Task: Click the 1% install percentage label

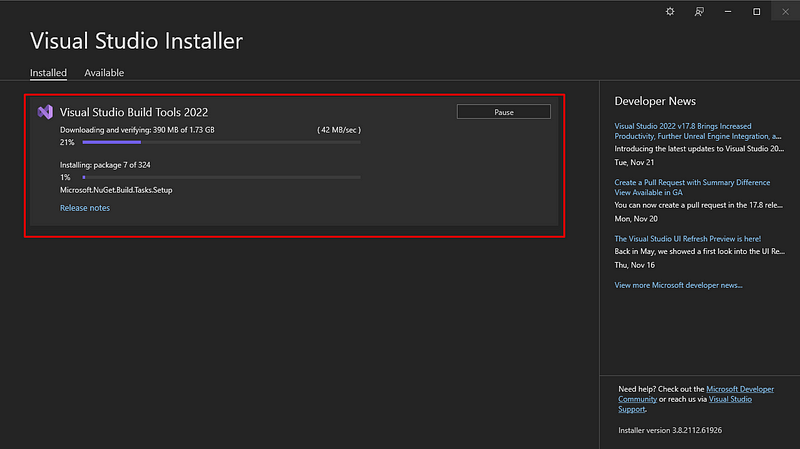Action: coord(65,178)
